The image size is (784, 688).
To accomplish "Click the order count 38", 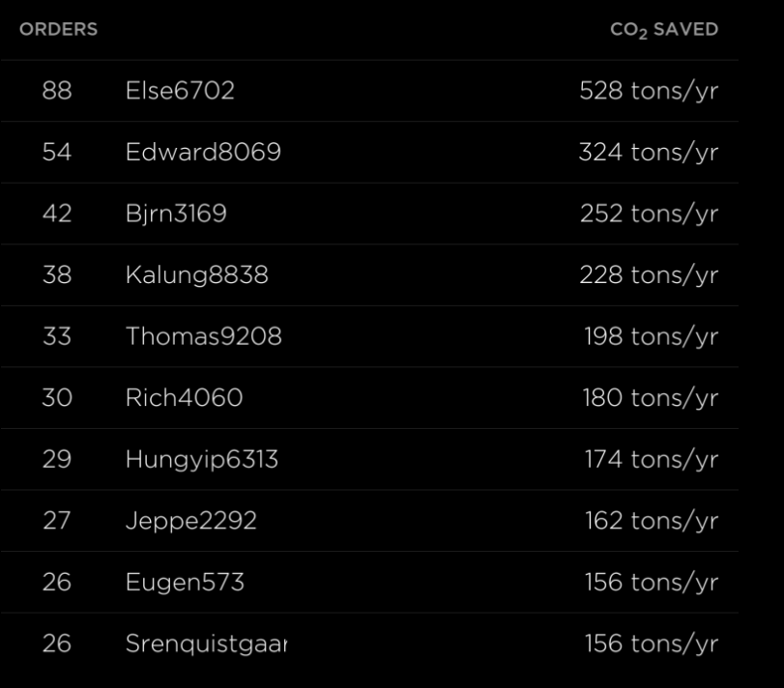I will (x=57, y=275).
